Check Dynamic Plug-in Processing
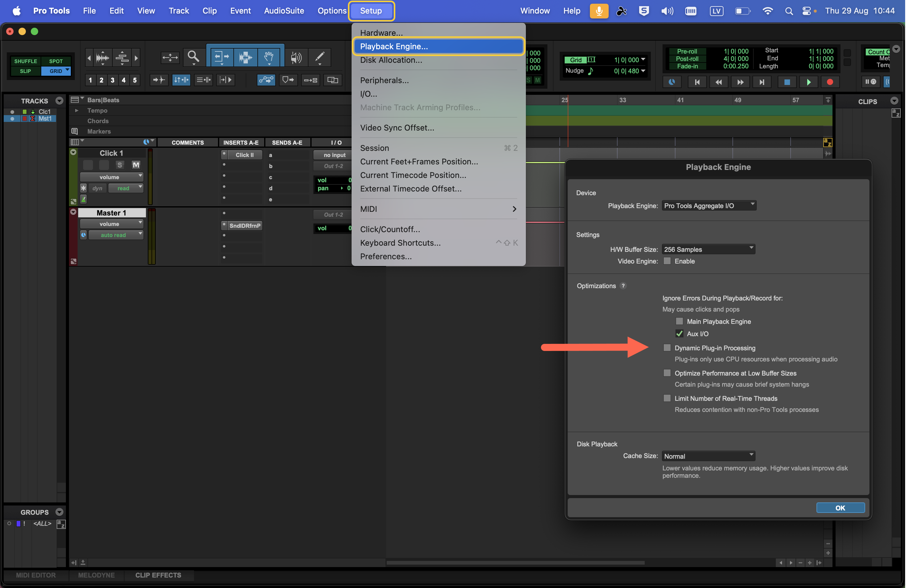The image size is (907, 588). click(x=667, y=347)
